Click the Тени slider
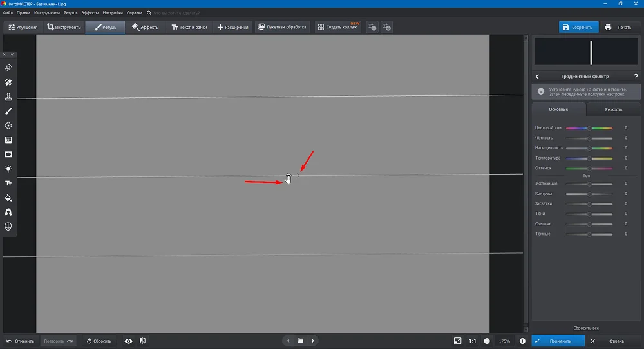 [589, 214]
